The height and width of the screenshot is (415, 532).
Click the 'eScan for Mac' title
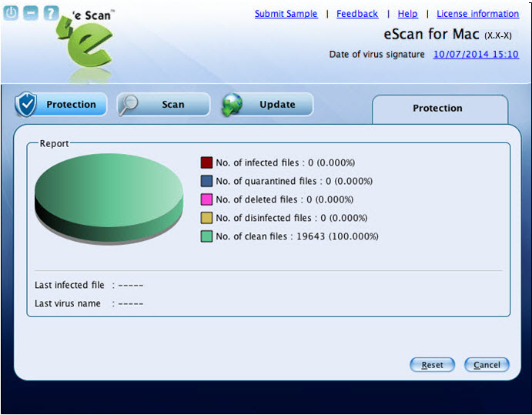click(x=432, y=34)
